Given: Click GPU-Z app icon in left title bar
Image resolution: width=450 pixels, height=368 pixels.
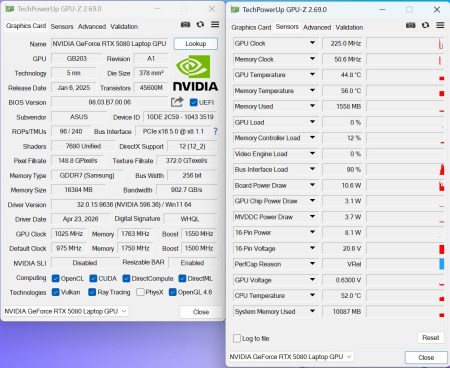Looking at the screenshot, I should click(10, 9).
